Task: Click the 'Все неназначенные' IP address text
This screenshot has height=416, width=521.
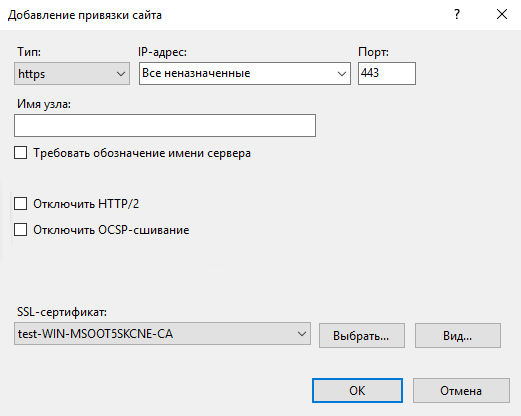Action: pyautogui.click(x=196, y=73)
